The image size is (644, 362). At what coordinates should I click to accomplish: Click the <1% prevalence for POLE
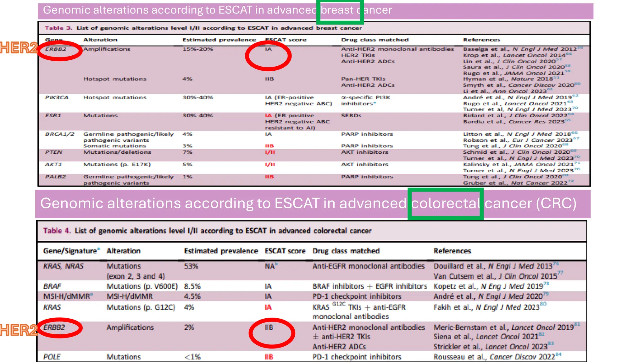192,357
